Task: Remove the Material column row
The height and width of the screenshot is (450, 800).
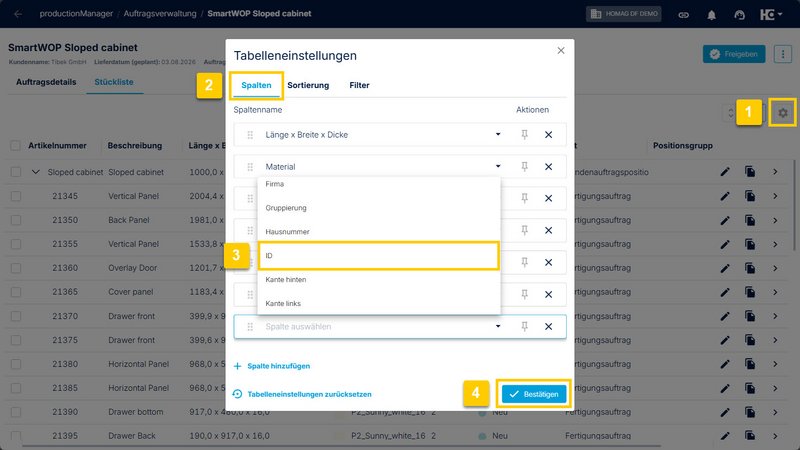Action: pyautogui.click(x=548, y=167)
